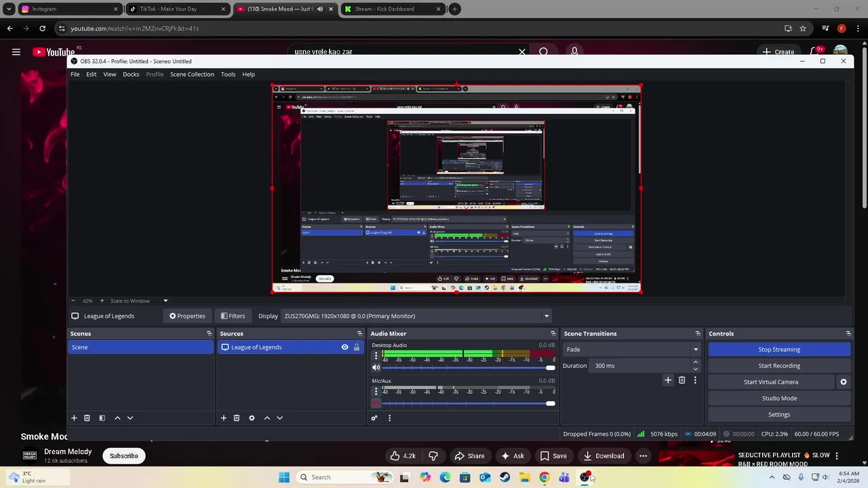Click Start Recording button
This screenshot has height=488, width=868.
[779, 366]
